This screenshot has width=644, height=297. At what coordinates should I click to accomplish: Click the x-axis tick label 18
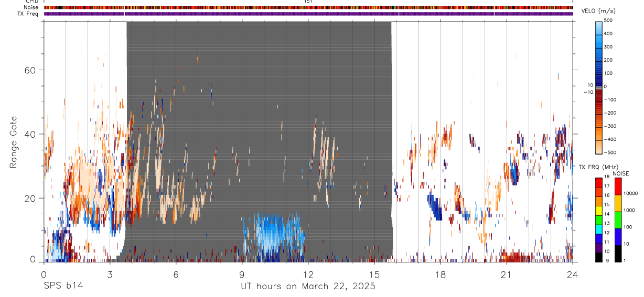pos(440,274)
